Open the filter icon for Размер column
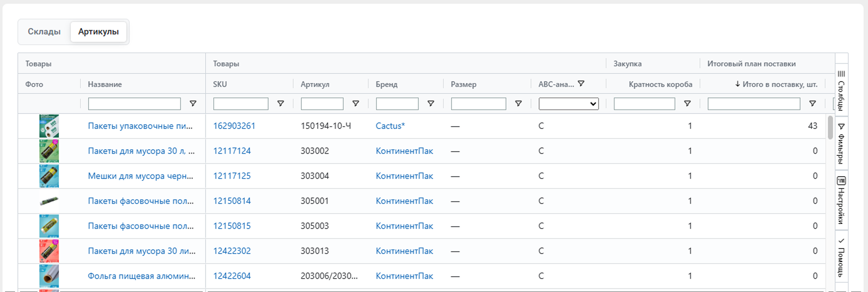Viewport: 868px width, 292px height. pyautogui.click(x=518, y=103)
